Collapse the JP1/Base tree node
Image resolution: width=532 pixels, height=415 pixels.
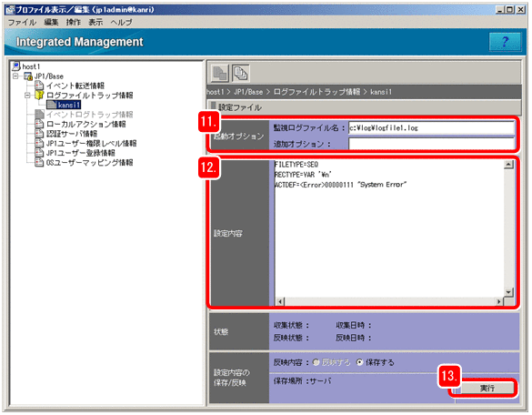point(15,76)
